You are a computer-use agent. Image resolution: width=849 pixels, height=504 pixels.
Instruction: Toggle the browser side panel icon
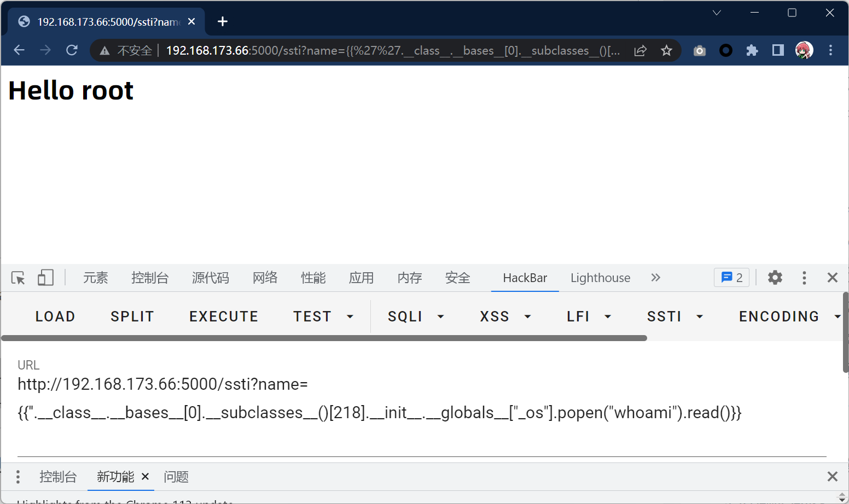[778, 51]
